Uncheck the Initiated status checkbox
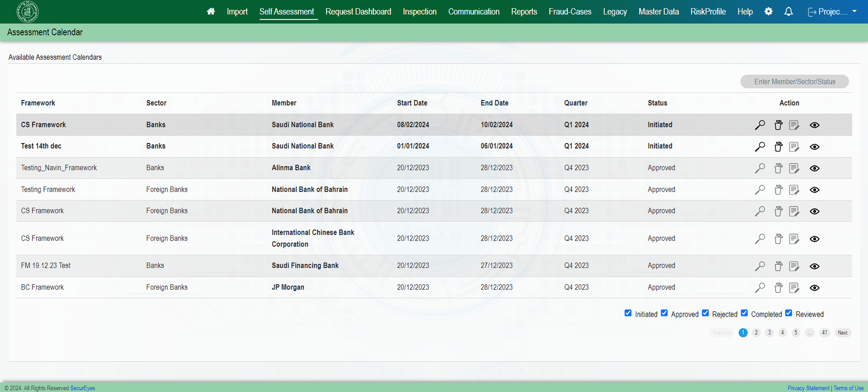868x392 pixels. [628, 313]
